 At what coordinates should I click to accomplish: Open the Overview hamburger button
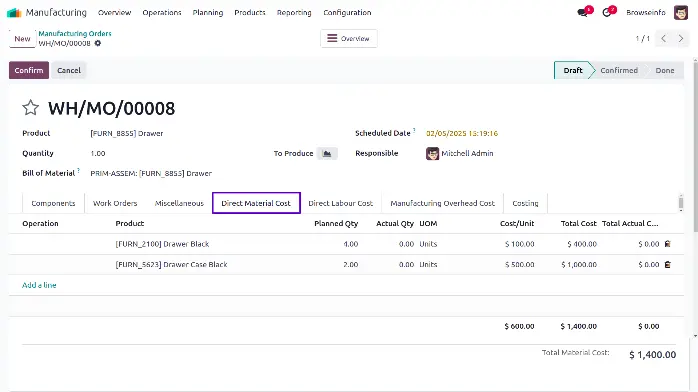coord(349,38)
